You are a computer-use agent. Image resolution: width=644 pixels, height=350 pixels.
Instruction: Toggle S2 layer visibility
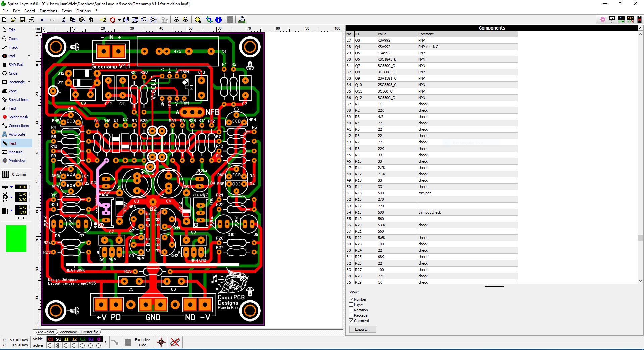pyautogui.click(x=91, y=339)
